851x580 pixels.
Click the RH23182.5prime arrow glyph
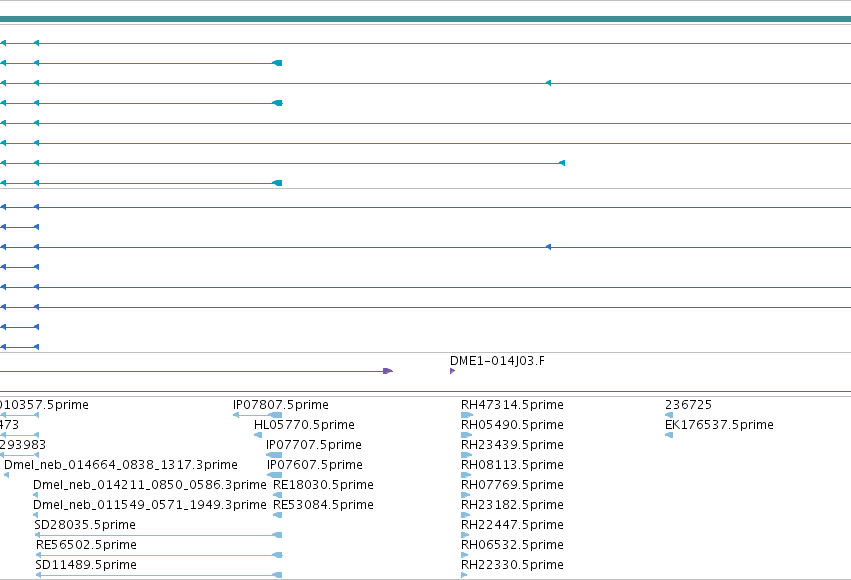point(465,515)
